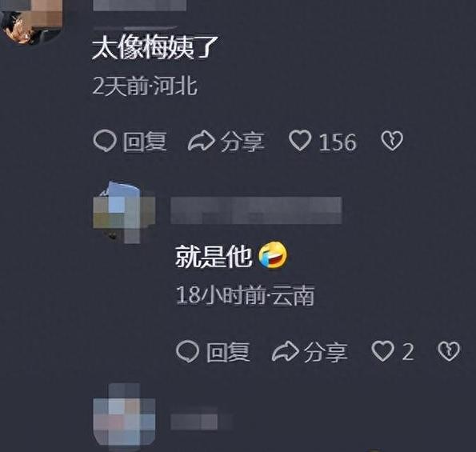
Task: Click the laughing-crying emoji after 就是他
Action: (x=273, y=255)
